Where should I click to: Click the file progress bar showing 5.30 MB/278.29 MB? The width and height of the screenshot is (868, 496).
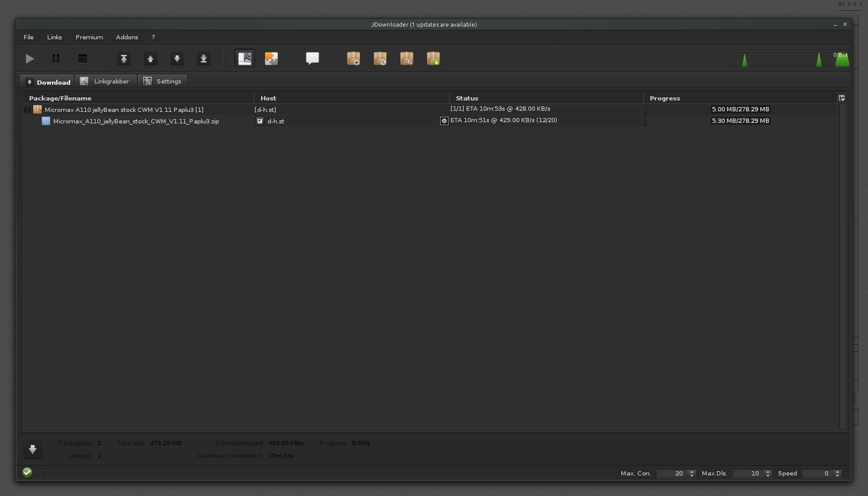(x=740, y=121)
